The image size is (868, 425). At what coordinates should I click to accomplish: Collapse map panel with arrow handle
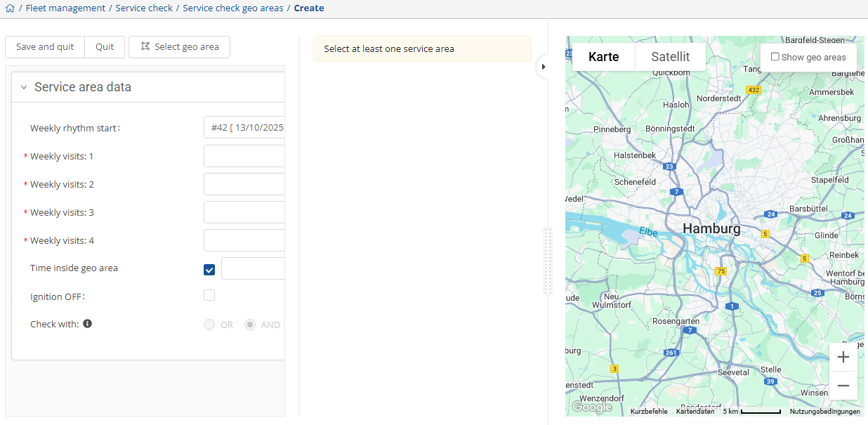(x=543, y=67)
